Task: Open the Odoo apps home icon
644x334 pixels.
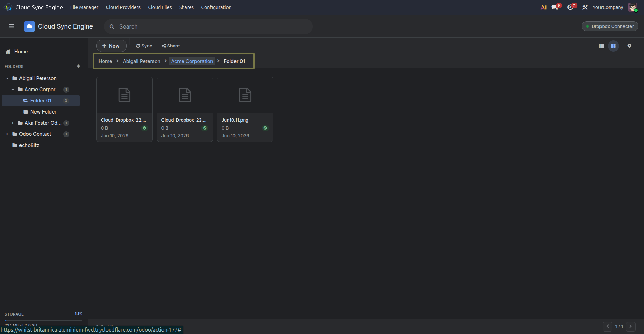Action: [x=8, y=7]
